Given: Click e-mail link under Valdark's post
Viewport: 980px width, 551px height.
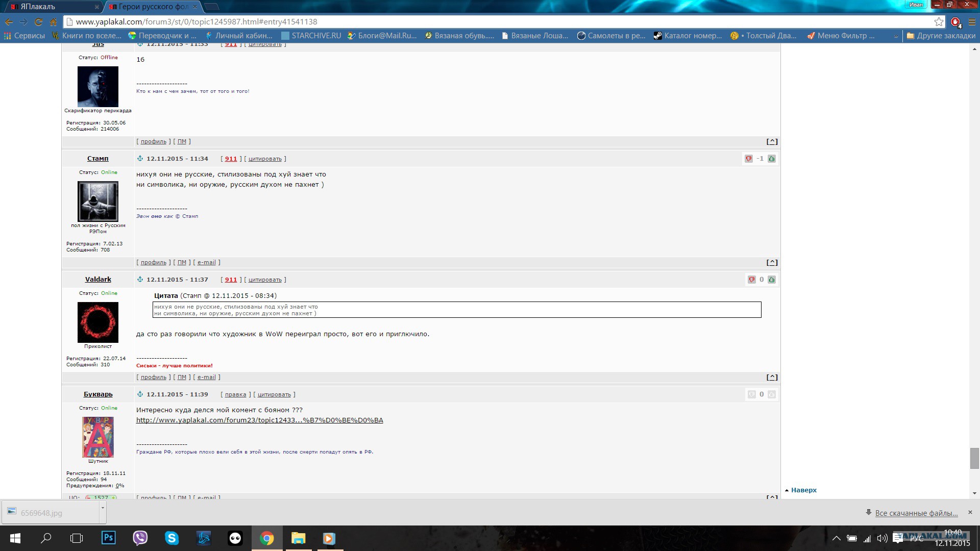Looking at the screenshot, I should 207,377.
